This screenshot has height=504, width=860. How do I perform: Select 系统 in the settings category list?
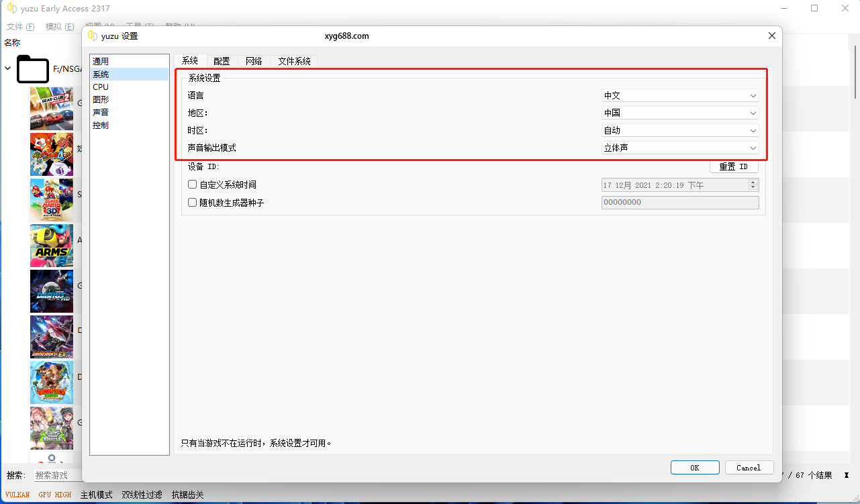pyautogui.click(x=130, y=74)
